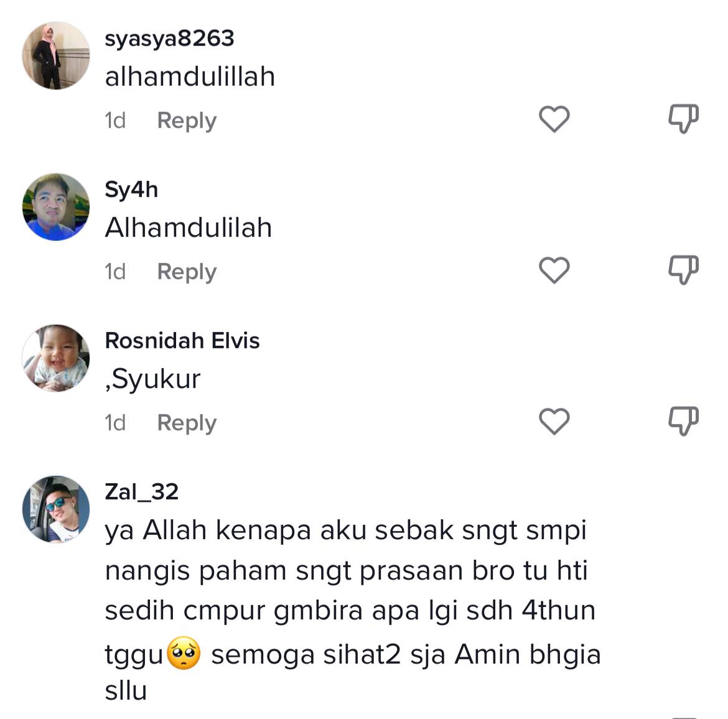Open Sy4h's profile avatar

coord(56,207)
